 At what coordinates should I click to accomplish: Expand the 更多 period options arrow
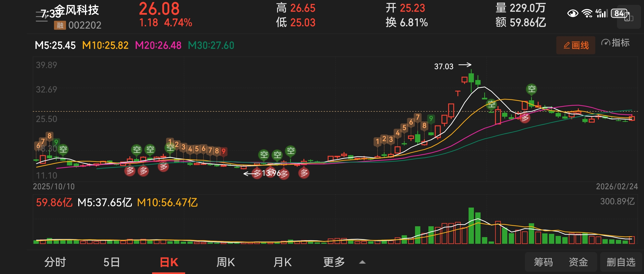[x=362, y=262]
